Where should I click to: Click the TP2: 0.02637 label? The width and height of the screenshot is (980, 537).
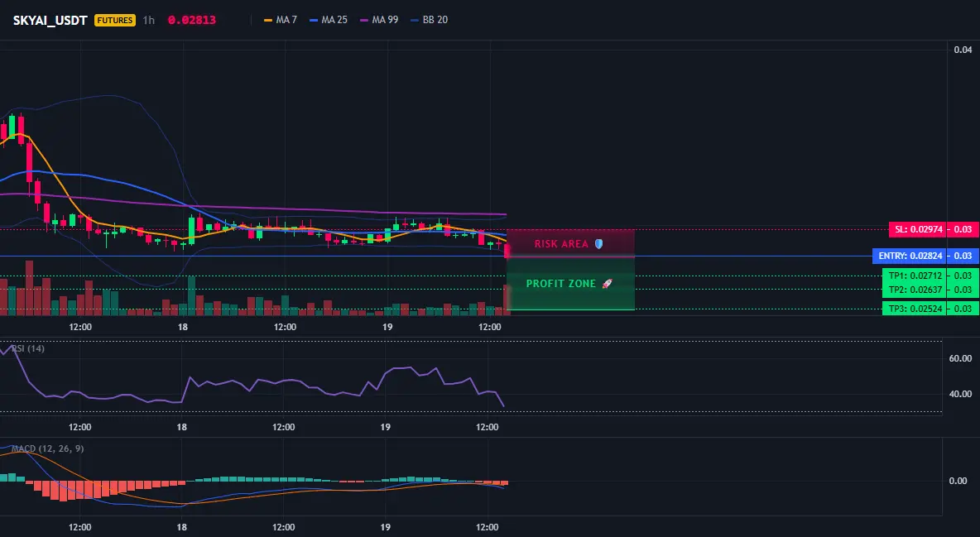915,290
